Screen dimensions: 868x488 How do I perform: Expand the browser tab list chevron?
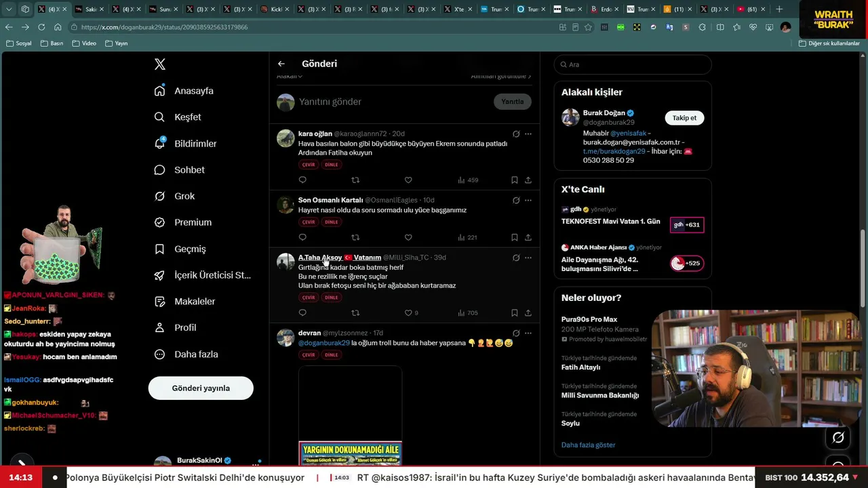click(8, 9)
